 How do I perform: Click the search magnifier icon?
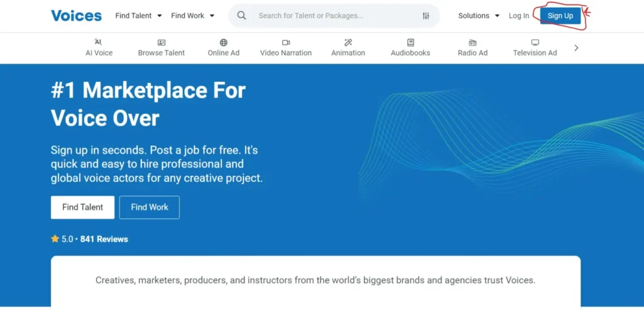tap(241, 16)
